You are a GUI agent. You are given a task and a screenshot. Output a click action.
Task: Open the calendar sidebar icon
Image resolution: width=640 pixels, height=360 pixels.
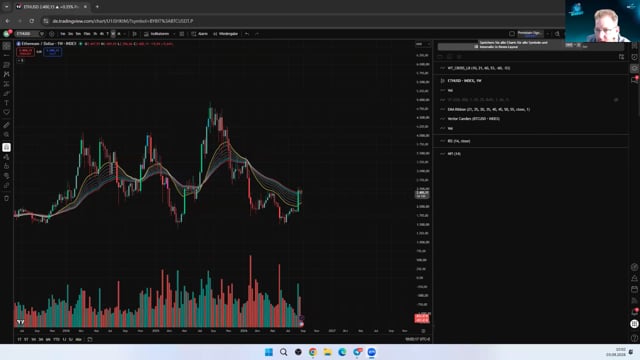pyautogui.click(x=634, y=289)
